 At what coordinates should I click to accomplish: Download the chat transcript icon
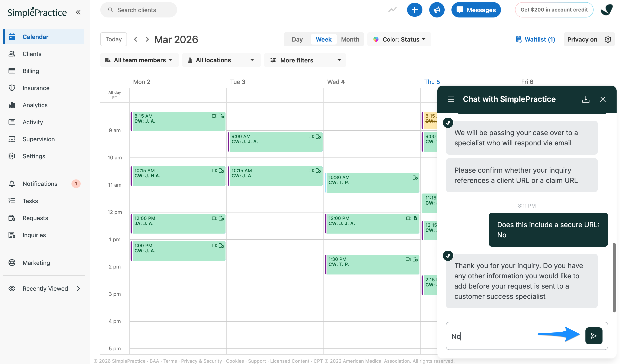pos(586,99)
